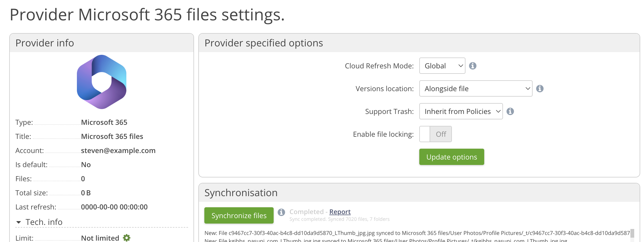644x242 pixels.
Task: Open the Support Trash dropdown
Action: point(461,112)
